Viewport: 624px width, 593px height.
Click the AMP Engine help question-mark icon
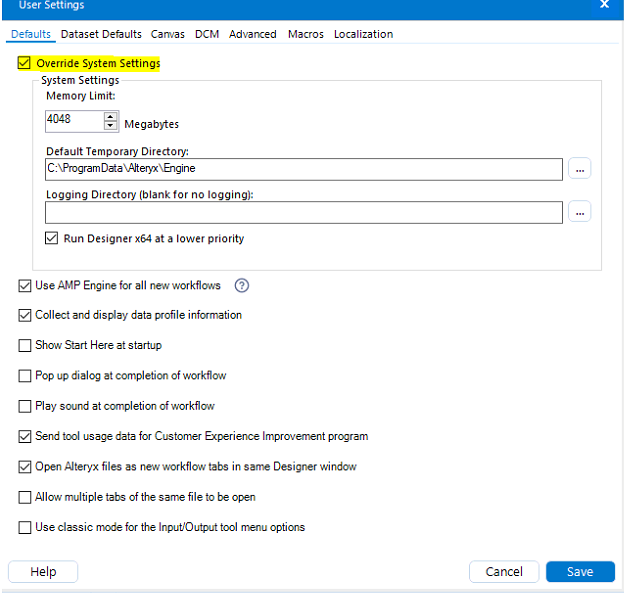click(x=241, y=285)
